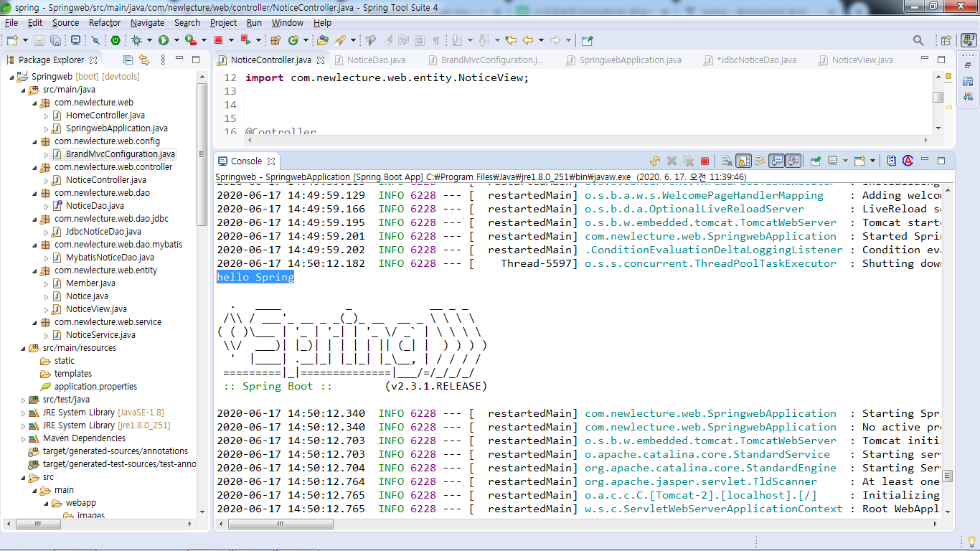The image size is (980, 551).
Task: Click the Open Type icon in toolbar
Action: coord(323,40)
